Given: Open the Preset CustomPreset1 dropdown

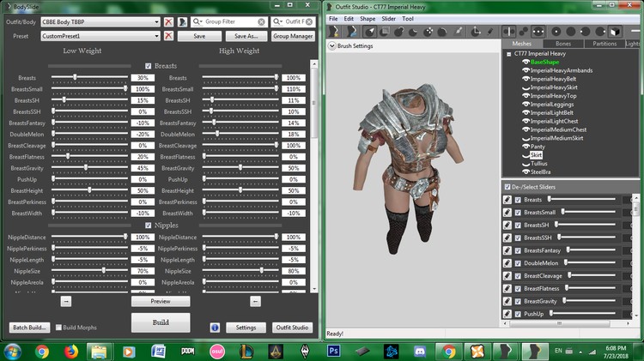Looking at the screenshot, I should point(100,36).
